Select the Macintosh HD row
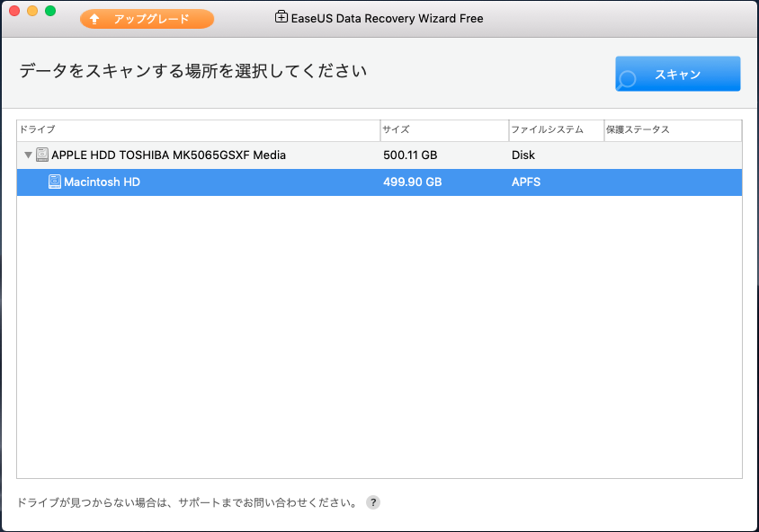 pos(379,182)
